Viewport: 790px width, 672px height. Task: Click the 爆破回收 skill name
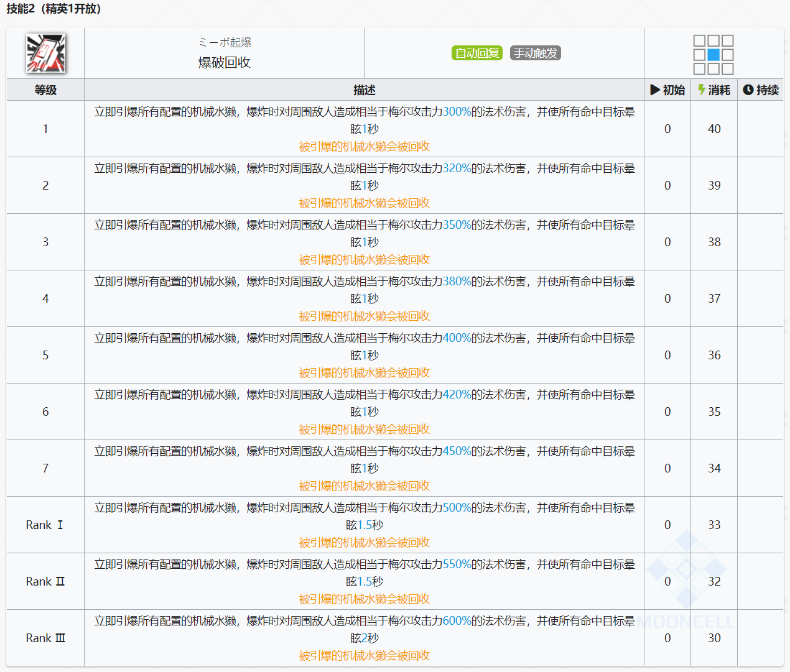[225, 63]
